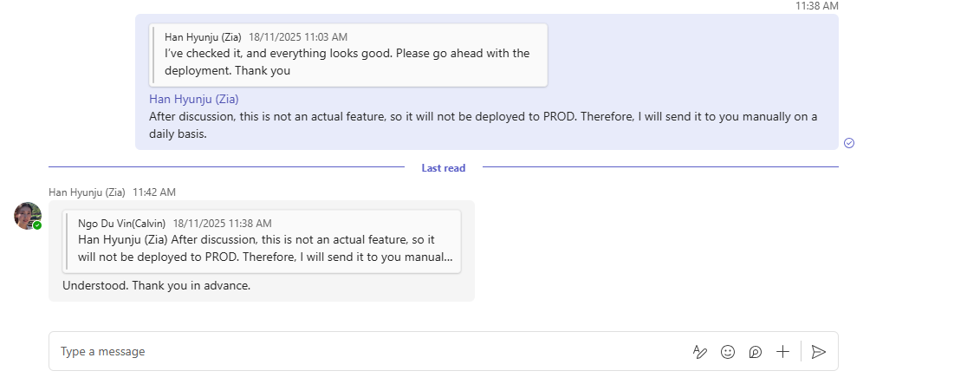Open the Loop components icon in compose box
980x384 pixels.
coord(756,352)
